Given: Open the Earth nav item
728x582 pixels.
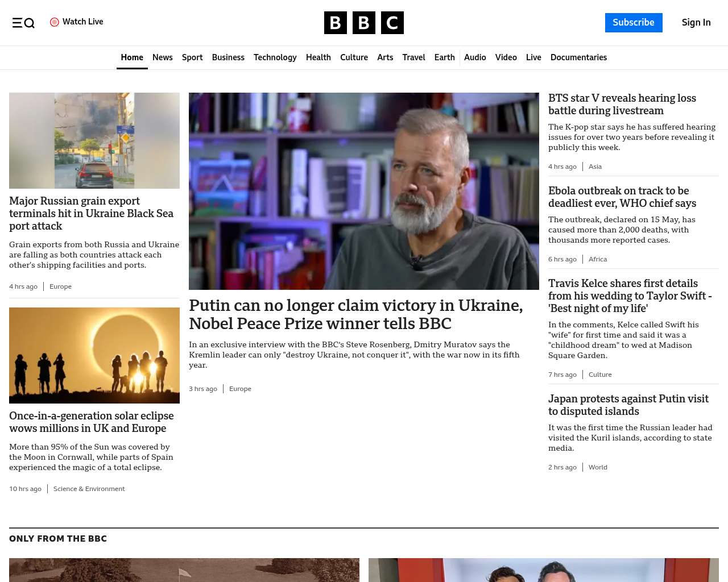Looking at the screenshot, I should pos(445,57).
